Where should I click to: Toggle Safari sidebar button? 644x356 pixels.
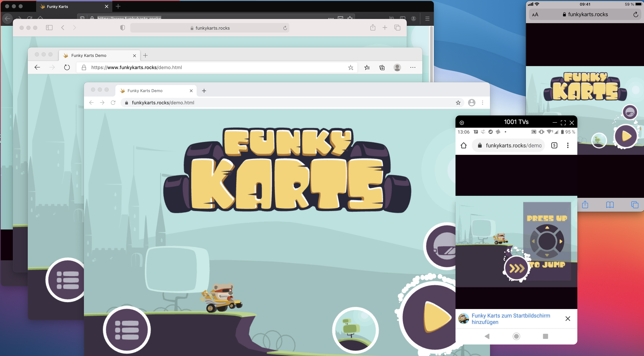(x=49, y=28)
